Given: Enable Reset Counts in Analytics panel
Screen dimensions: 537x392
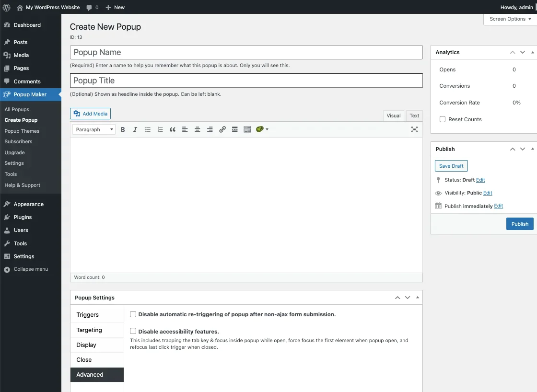Looking at the screenshot, I should [x=442, y=119].
